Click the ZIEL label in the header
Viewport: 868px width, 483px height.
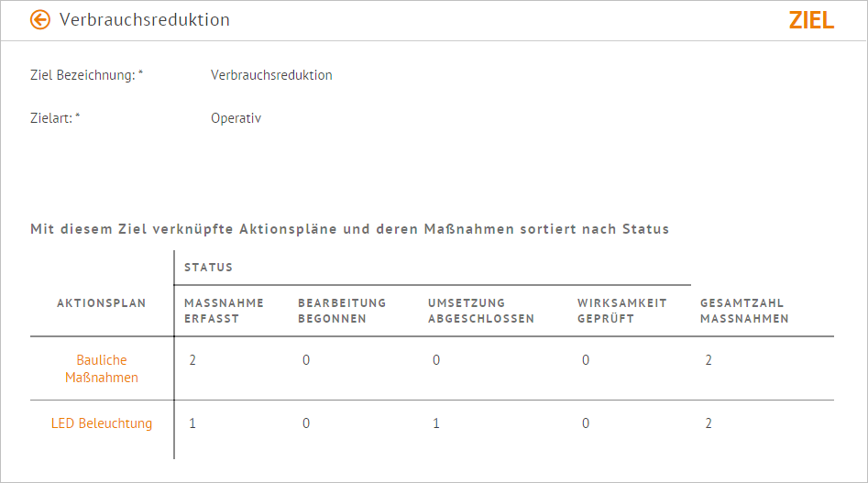click(x=811, y=20)
